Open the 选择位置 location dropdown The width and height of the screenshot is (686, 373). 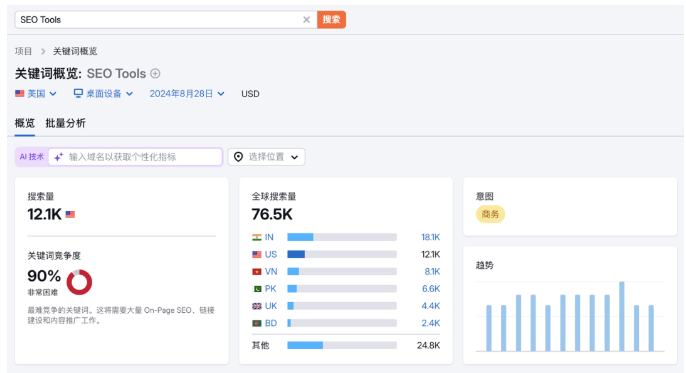click(266, 157)
